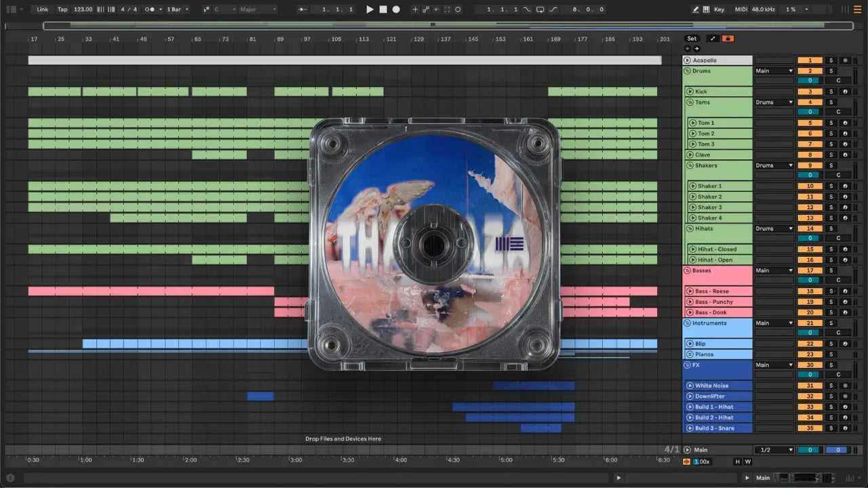
Task: Enable Draw Mode pencil icon
Action: tap(696, 9)
